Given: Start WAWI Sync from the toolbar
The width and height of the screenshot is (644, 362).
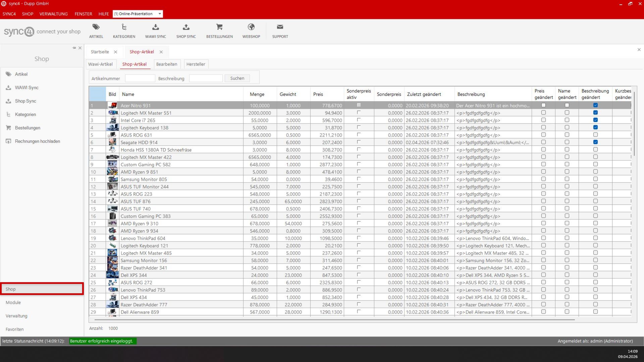Looking at the screenshot, I should pyautogui.click(x=155, y=27).
